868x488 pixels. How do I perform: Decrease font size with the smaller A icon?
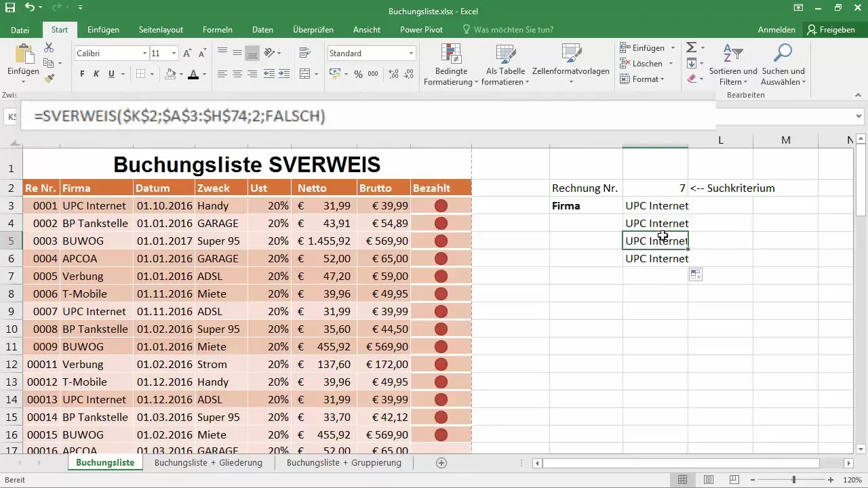point(202,54)
